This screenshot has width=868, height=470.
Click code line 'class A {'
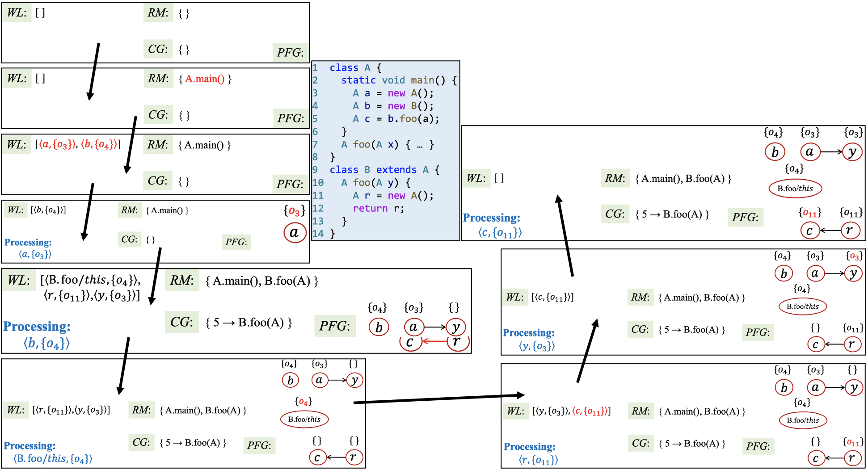[x=355, y=68]
